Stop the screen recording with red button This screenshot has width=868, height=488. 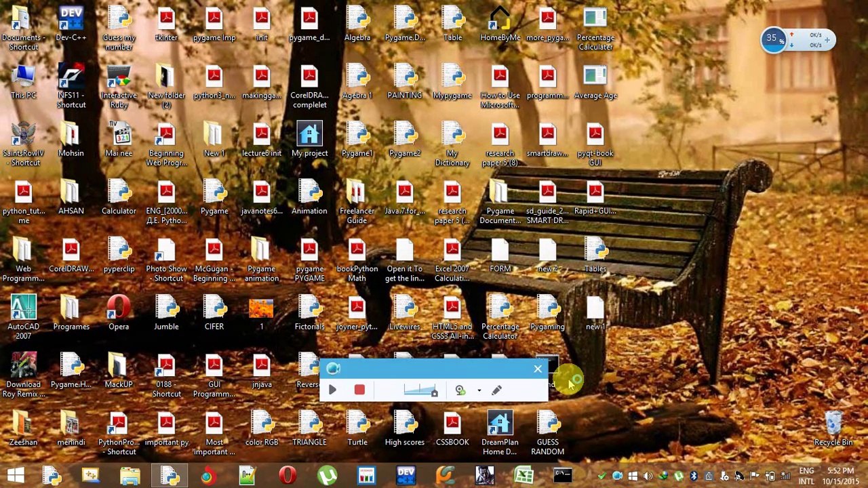(x=359, y=390)
